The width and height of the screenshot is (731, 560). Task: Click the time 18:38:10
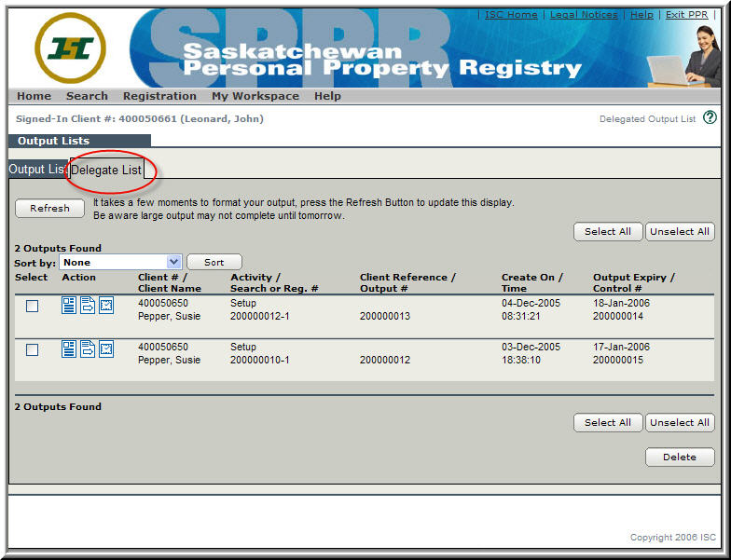click(521, 360)
